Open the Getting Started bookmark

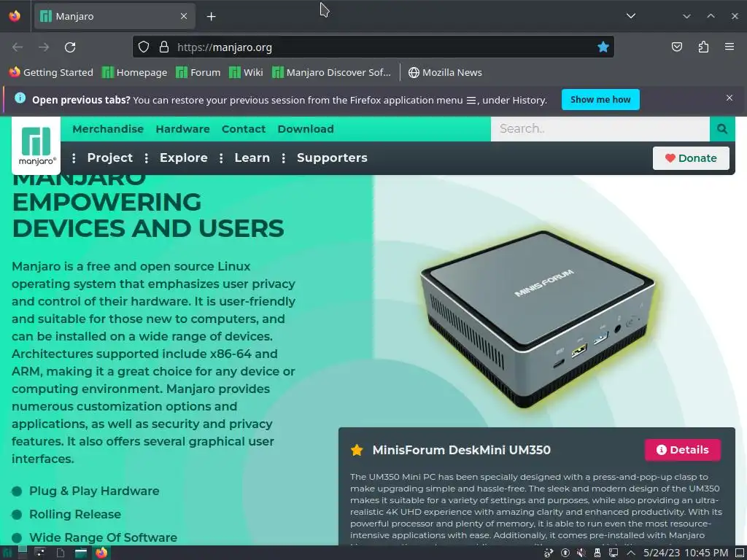51,72
